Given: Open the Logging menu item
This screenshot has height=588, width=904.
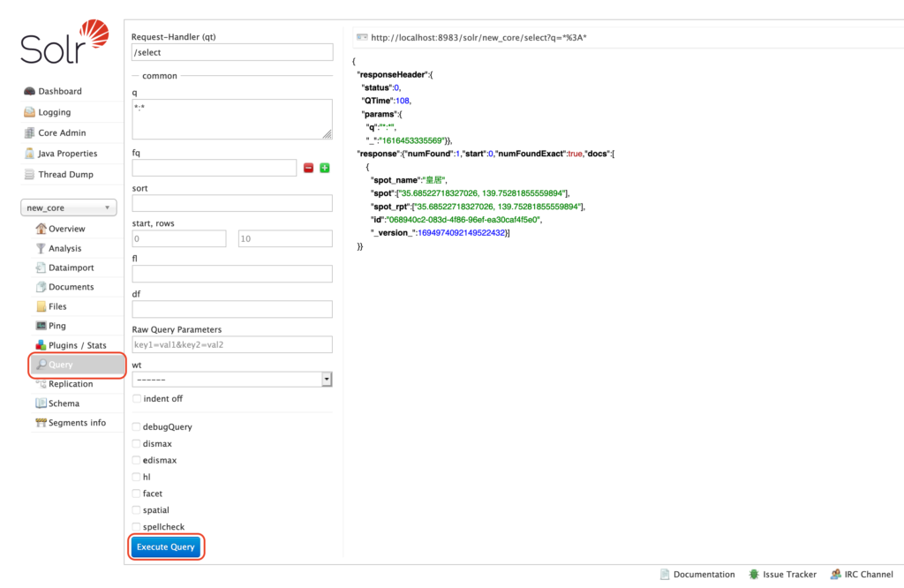Looking at the screenshot, I should pyautogui.click(x=54, y=112).
